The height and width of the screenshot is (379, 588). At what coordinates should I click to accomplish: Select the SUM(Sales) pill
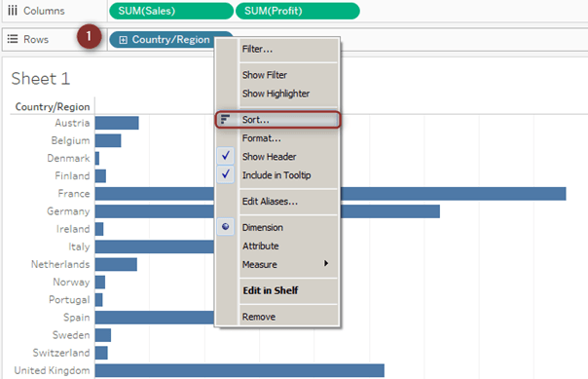click(x=171, y=11)
